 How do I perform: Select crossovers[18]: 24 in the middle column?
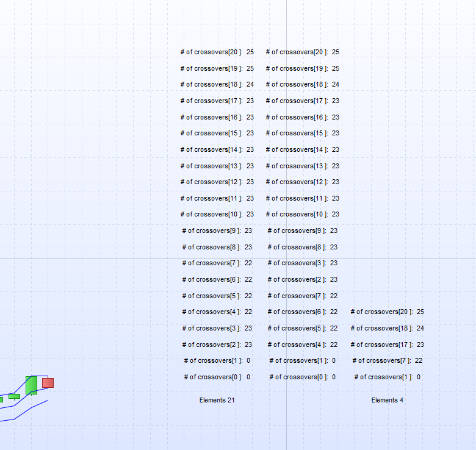302,84
